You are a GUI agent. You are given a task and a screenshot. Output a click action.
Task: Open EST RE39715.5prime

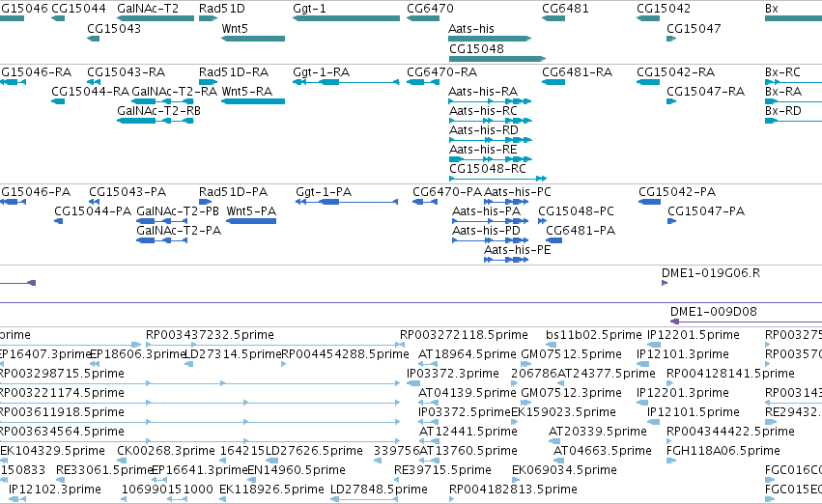[x=397, y=481]
